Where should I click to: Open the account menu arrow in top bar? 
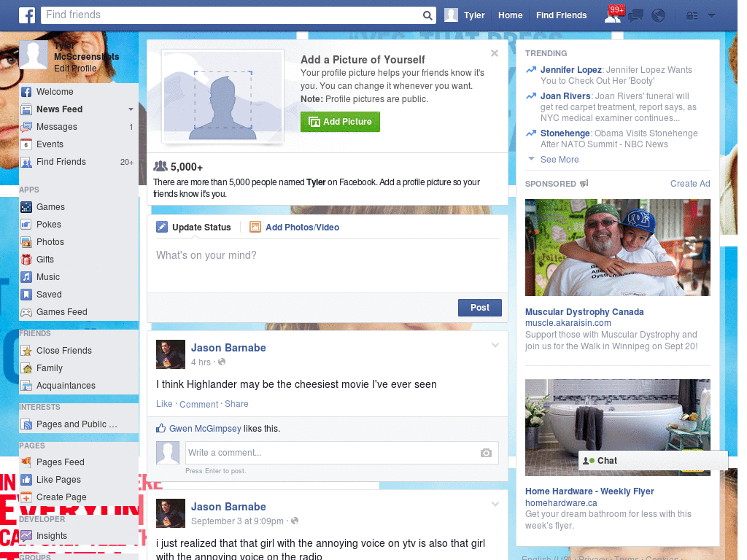712,16
